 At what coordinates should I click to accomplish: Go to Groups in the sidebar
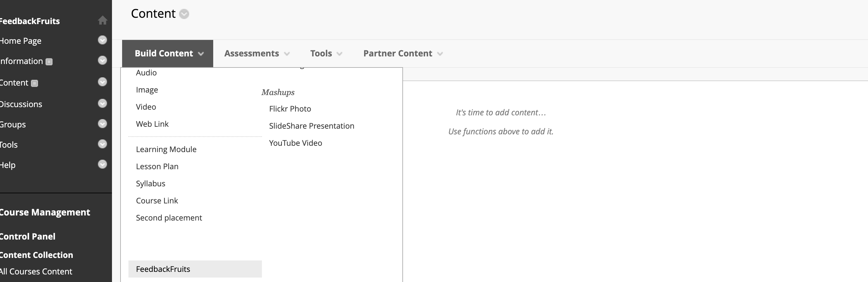click(x=13, y=125)
